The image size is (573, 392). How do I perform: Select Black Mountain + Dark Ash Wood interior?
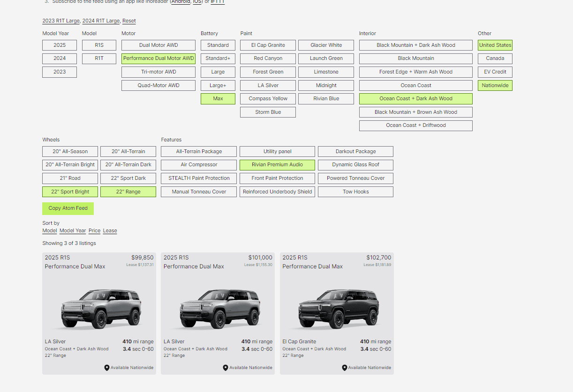pos(416,45)
